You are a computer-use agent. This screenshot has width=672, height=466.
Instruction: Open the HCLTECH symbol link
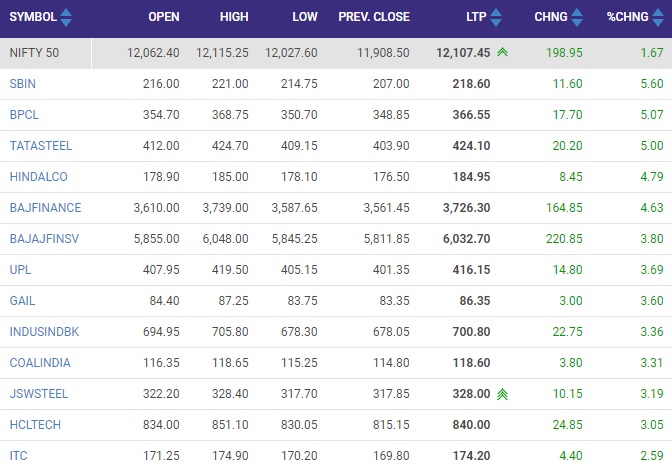click(x=35, y=424)
